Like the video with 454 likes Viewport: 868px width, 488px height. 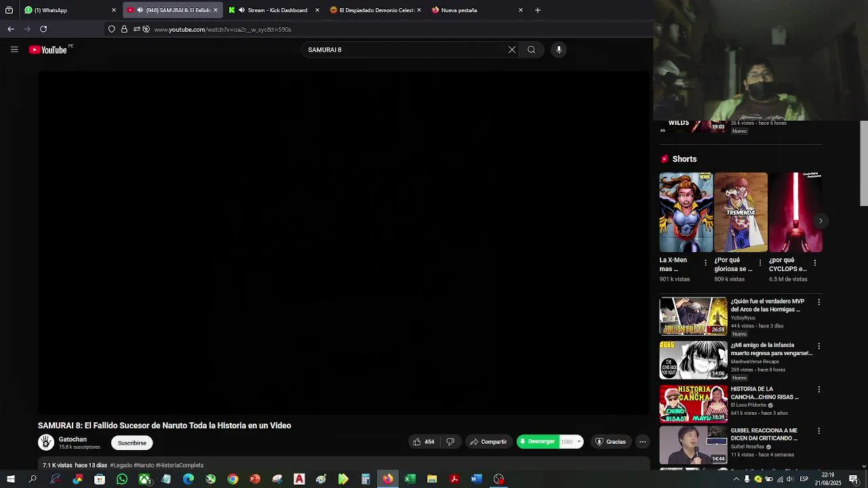(x=424, y=442)
